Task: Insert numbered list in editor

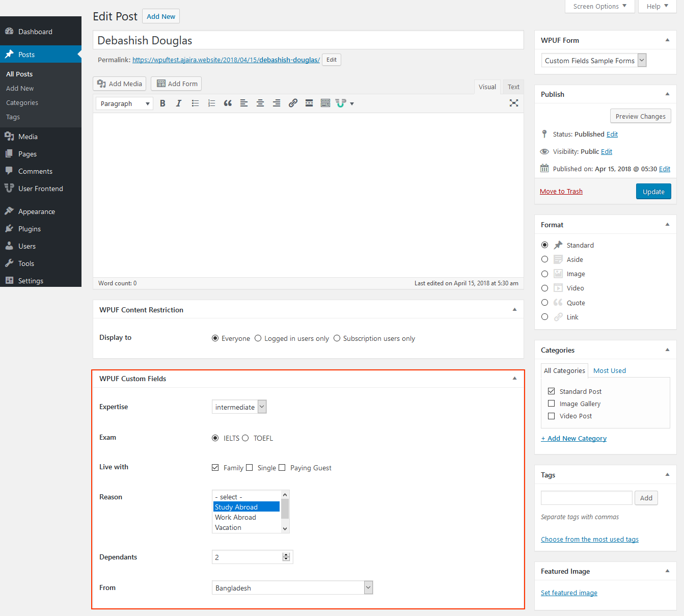Action: 211,103
